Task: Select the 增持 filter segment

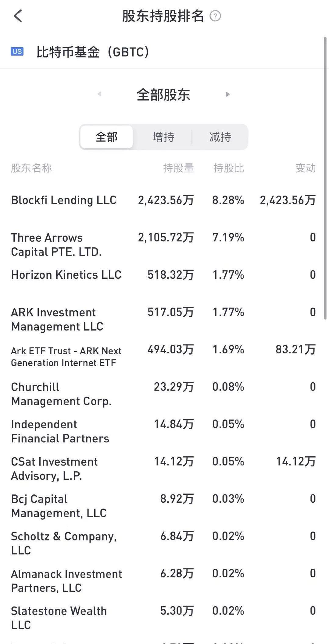Action: [163, 137]
